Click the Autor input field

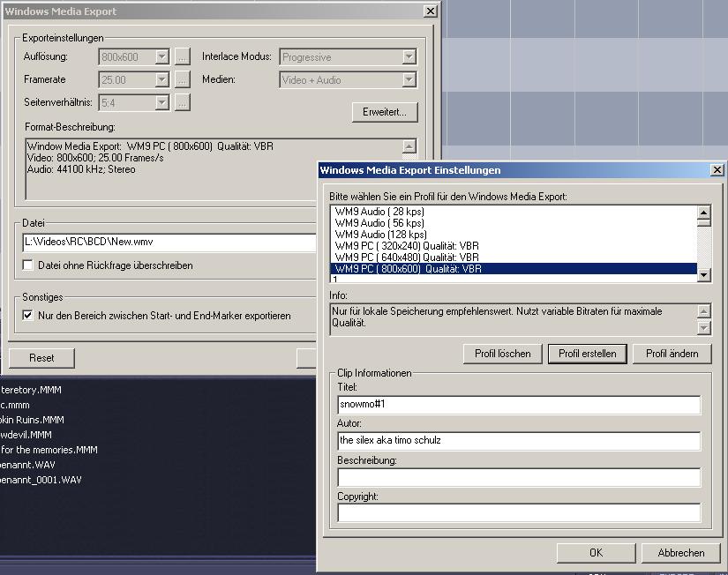click(x=519, y=440)
